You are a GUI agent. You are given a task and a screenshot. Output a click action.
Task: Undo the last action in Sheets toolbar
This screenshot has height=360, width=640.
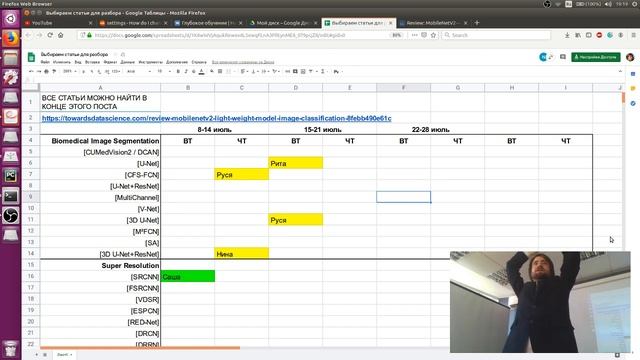[x=31, y=71]
